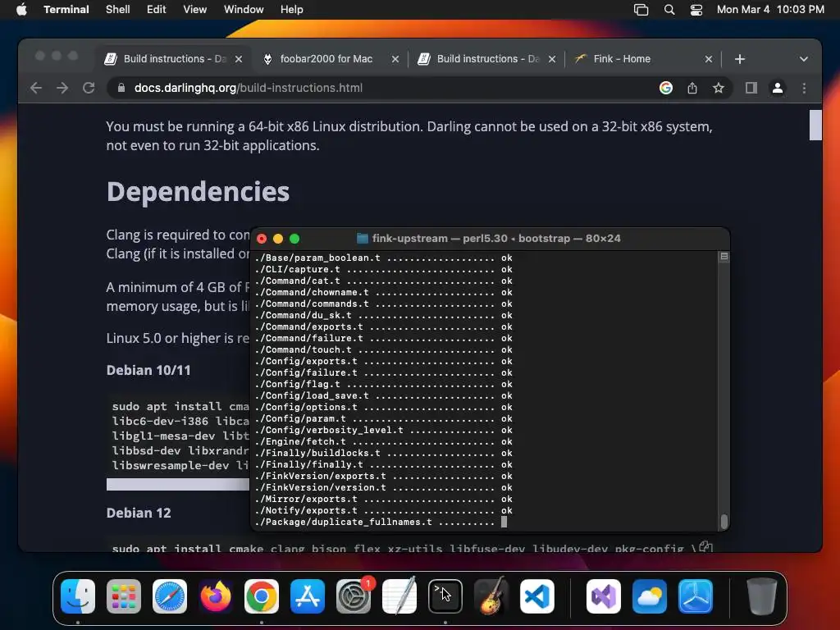Open the Help menu
Screen dimensions: 840x630
[292, 10]
